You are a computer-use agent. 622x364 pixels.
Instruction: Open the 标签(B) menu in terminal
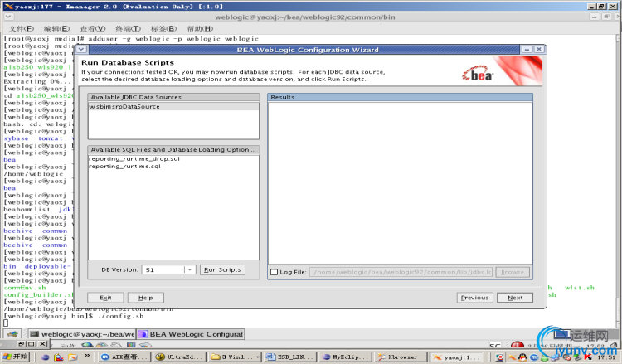(164, 28)
